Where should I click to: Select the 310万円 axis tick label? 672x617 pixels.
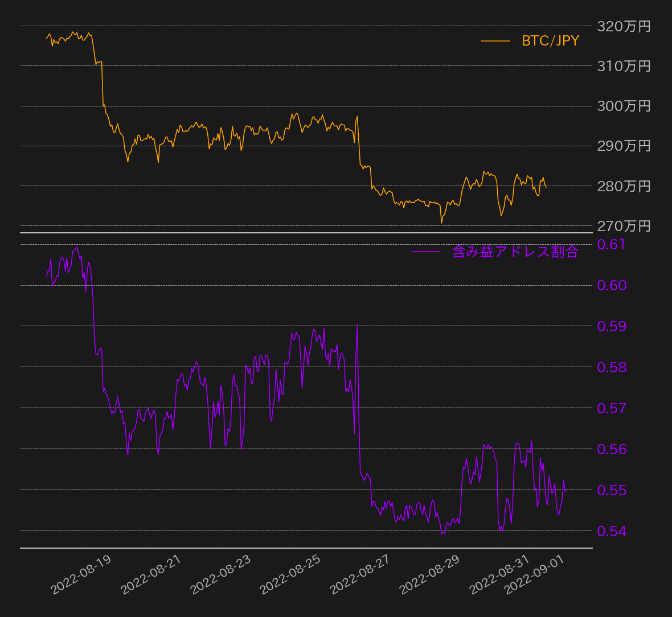click(x=624, y=66)
